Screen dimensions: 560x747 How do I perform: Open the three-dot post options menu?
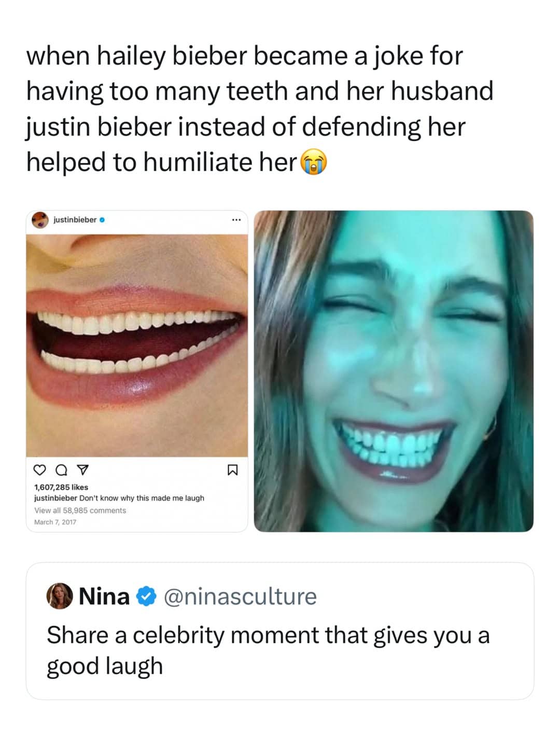[x=236, y=220]
